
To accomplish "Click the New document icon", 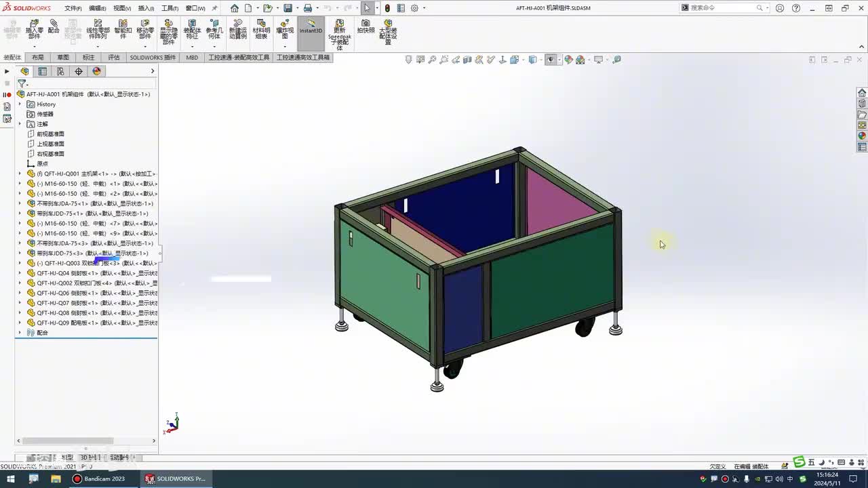I will tap(249, 8).
